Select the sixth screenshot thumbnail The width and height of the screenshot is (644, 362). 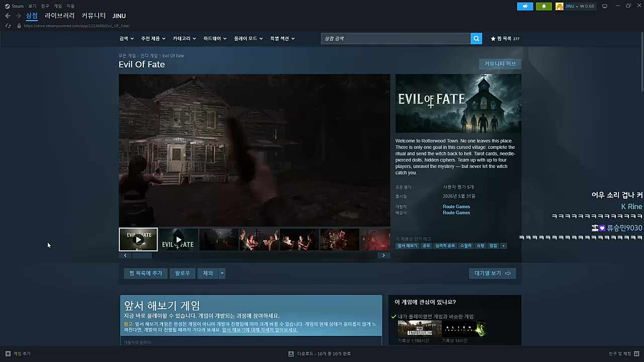pos(340,239)
